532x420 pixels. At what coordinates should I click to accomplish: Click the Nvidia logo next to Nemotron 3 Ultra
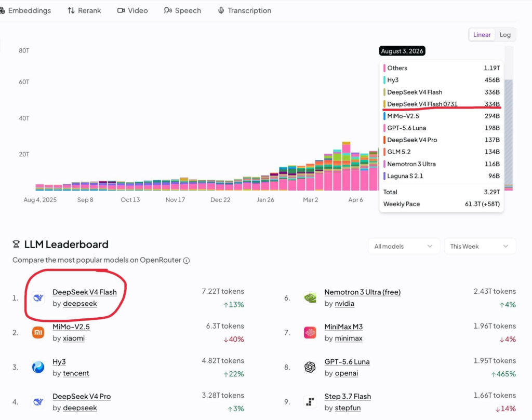click(x=310, y=297)
